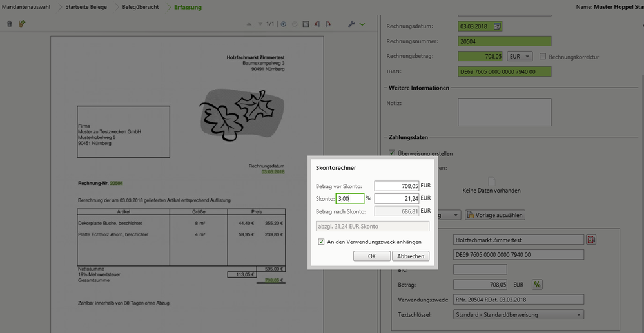The image size is (644, 333).
Task: Click the highlighted invoice number 20504 on document
Action: point(116,183)
